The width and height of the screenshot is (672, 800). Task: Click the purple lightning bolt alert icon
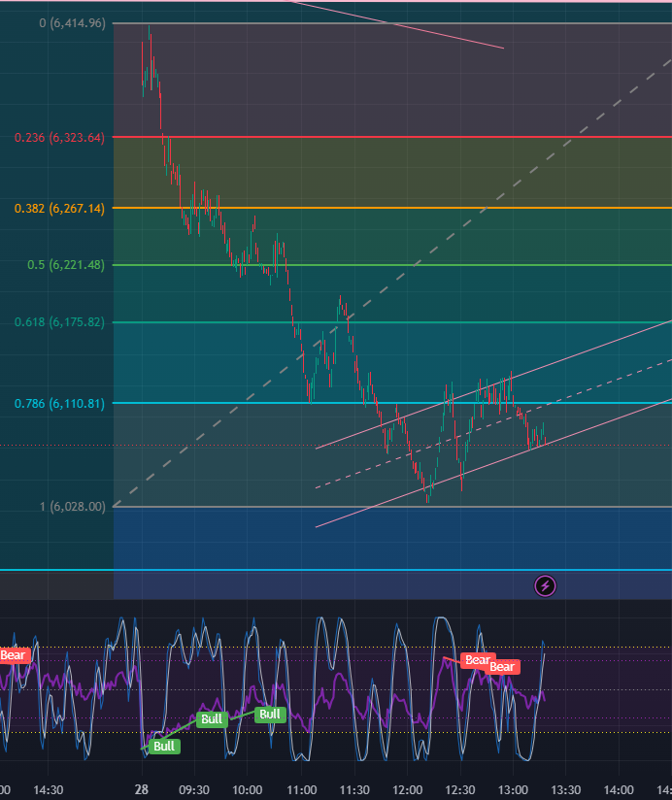[545, 585]
